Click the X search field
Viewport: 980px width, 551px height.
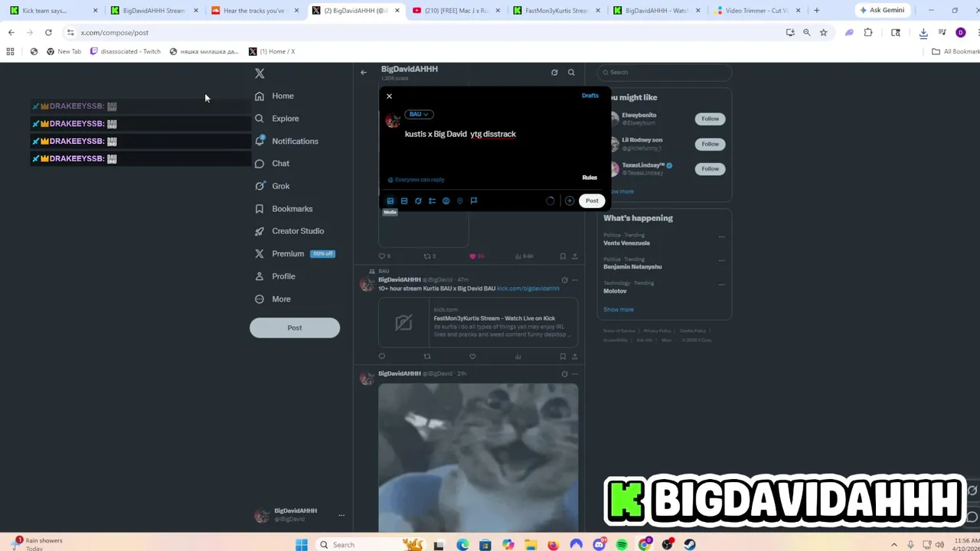tap(665, 73)
